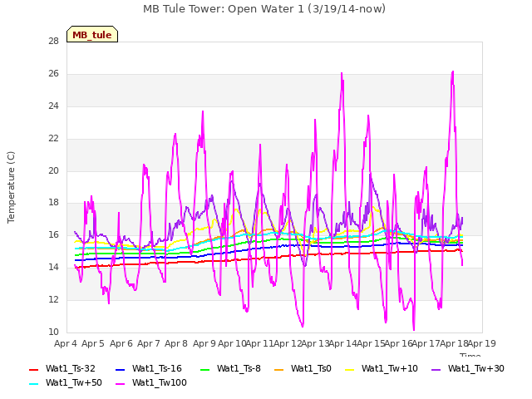The image size is (532, 399).
Task: Click the cyan Wat1_Tw+50 legend swatch
Action: coord(33,384)
